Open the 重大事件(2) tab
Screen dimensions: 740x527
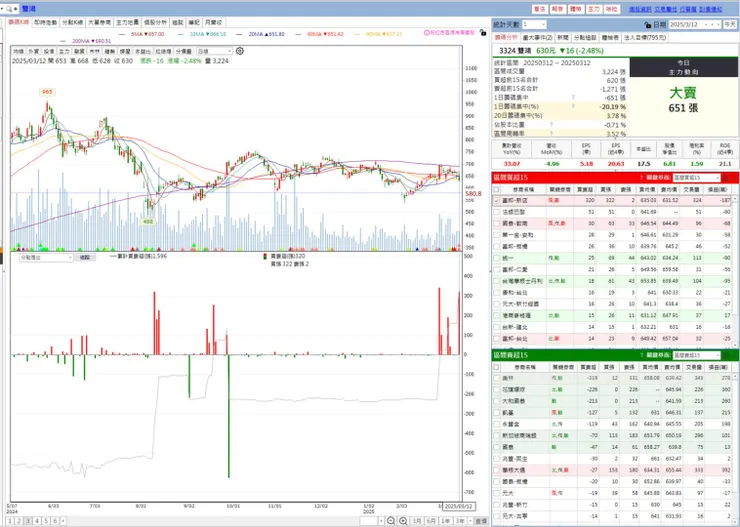pyautogui.click(x=538, y=38)
